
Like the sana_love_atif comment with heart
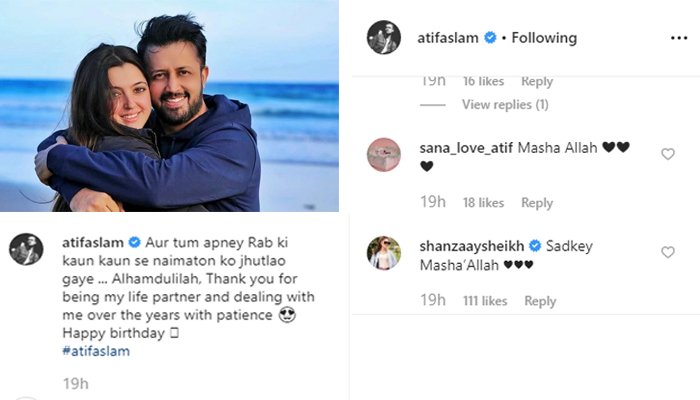[668, 154]
